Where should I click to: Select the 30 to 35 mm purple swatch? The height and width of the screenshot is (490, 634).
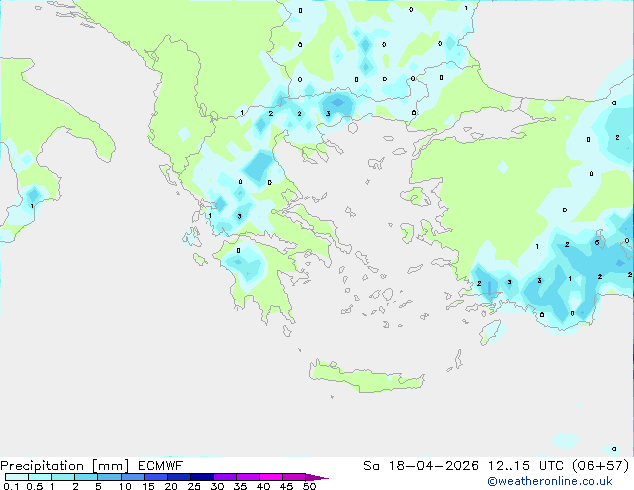click(x=224, y=477)
